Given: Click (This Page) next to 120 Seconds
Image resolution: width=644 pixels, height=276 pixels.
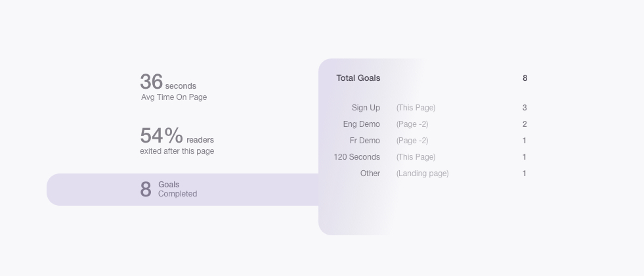Looking at the screenshot, I should pos(416,157).
